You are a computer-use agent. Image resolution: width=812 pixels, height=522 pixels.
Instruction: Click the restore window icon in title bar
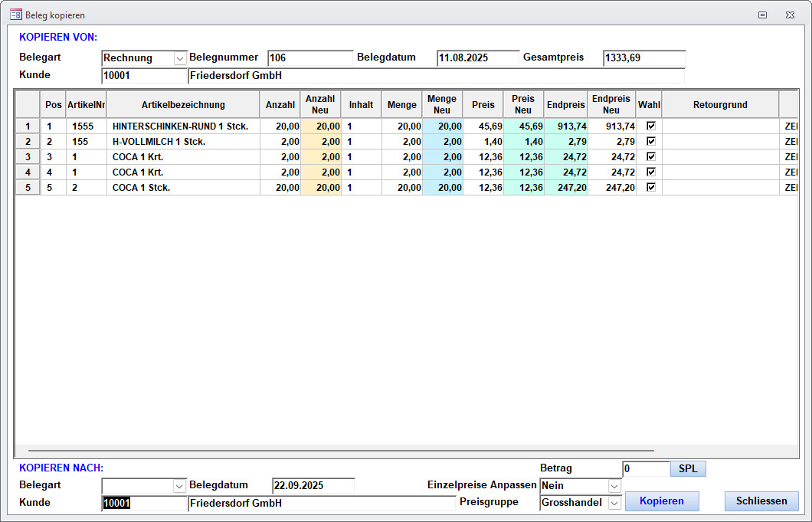(x=762, y=15)
